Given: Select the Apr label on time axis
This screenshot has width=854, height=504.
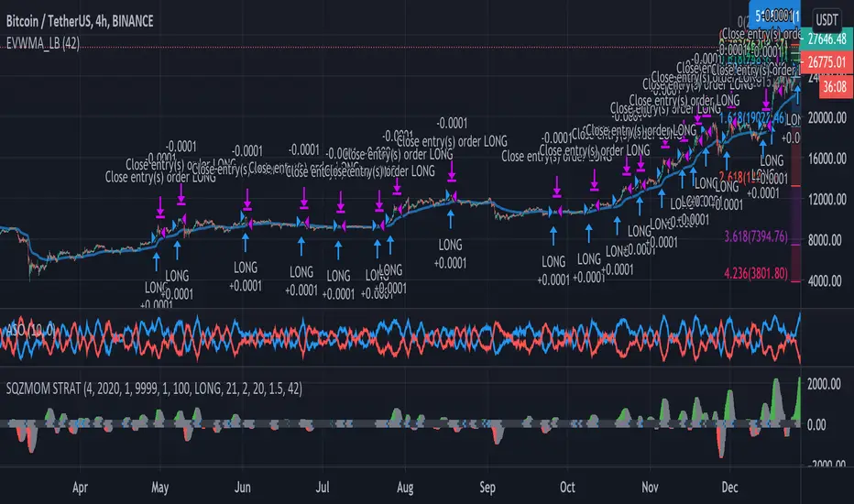Looking at the screenshot, I should pos(80,488).
